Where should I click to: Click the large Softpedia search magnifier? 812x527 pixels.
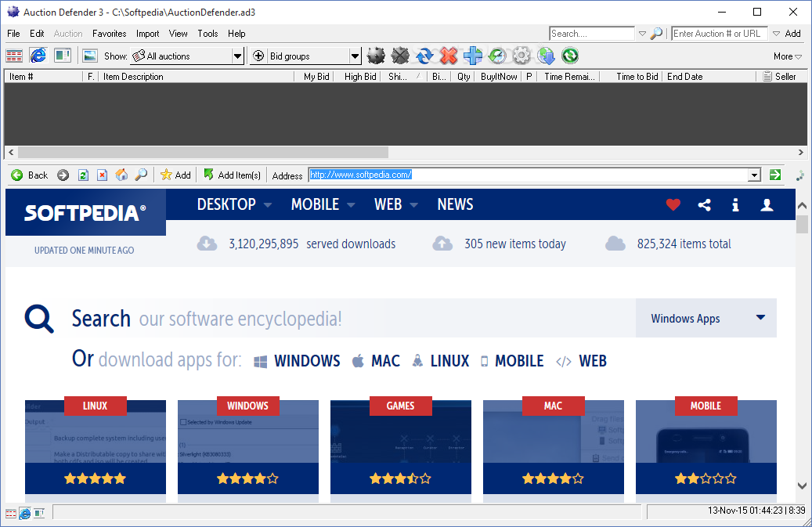[39, 319]
